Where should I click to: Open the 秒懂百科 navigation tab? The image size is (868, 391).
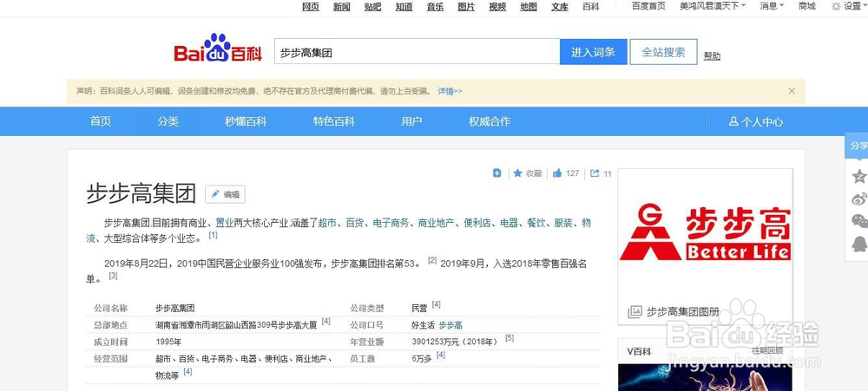[x=246, y=121]
